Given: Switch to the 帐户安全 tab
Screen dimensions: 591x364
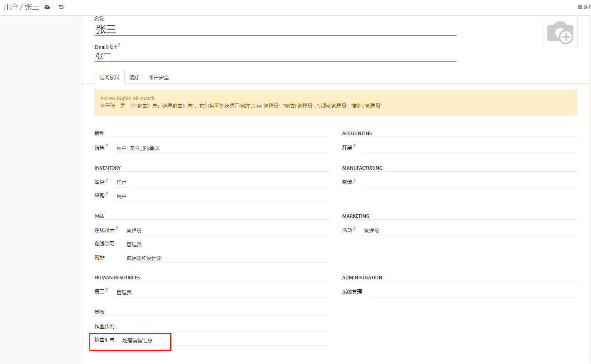Looking at the screenshot, I should click(x=159, y=77).
